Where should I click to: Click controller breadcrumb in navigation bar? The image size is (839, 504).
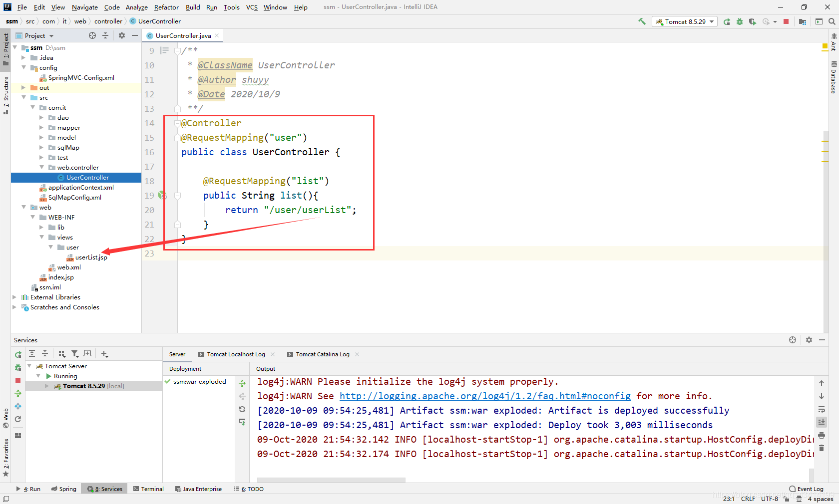108,21
